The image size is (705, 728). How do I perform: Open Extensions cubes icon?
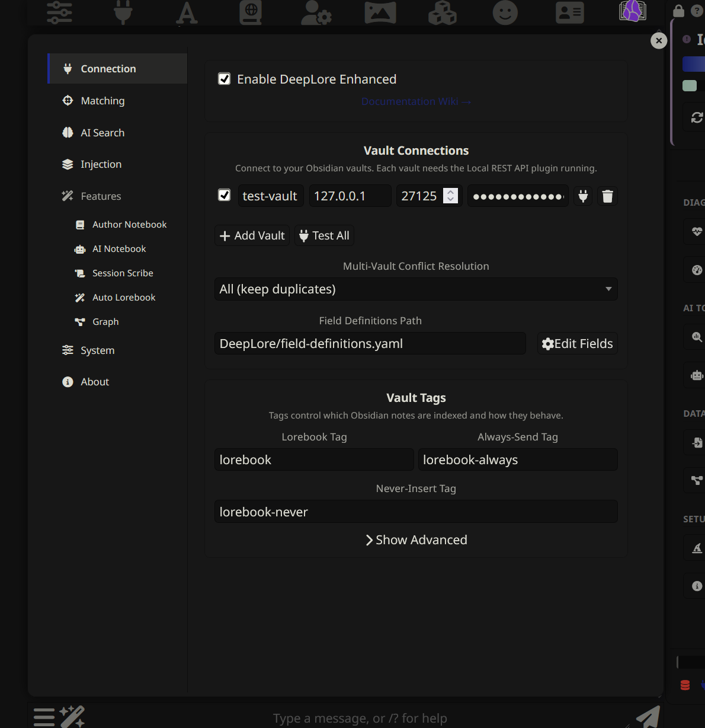click(x=443, y=12)
